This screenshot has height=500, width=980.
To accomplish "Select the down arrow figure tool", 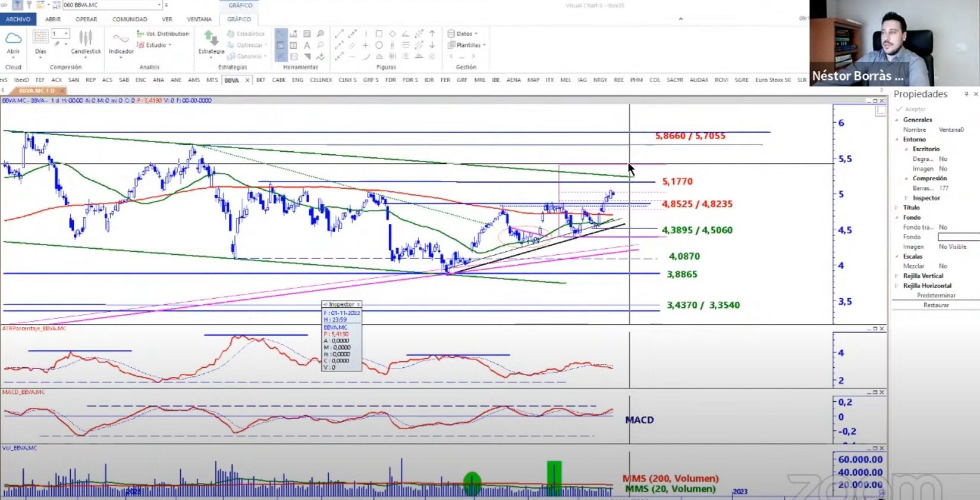I will (432, 45).
